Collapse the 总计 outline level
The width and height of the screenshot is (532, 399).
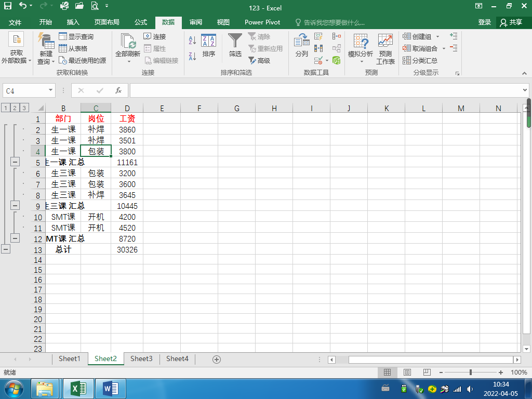tap(6, 249)
